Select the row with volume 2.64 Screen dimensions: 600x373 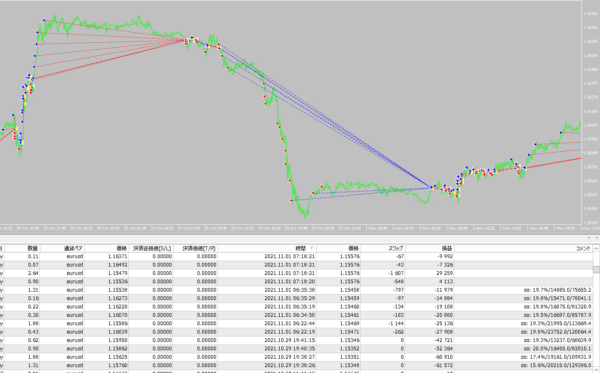[x=296, y=274]
